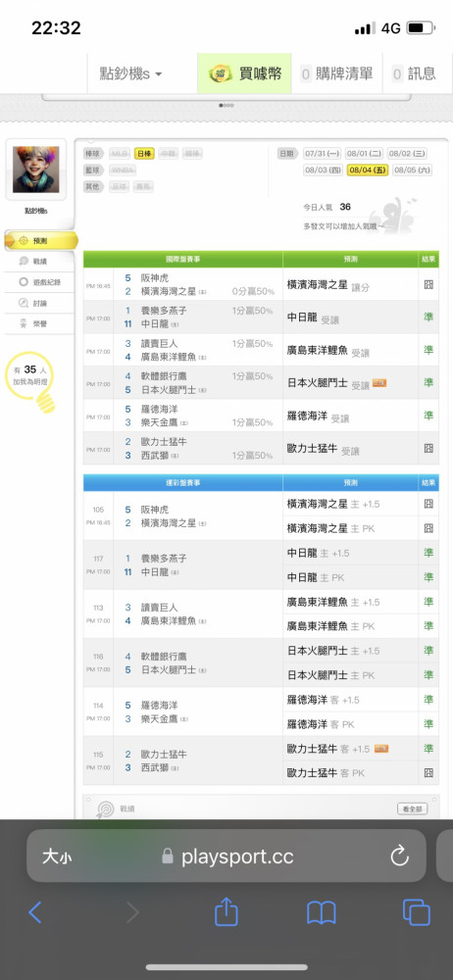Click the orange badge beside 日本火腿鬥士 受讓
The width and height of the screenshot is (453, 980).
point(379,382)
